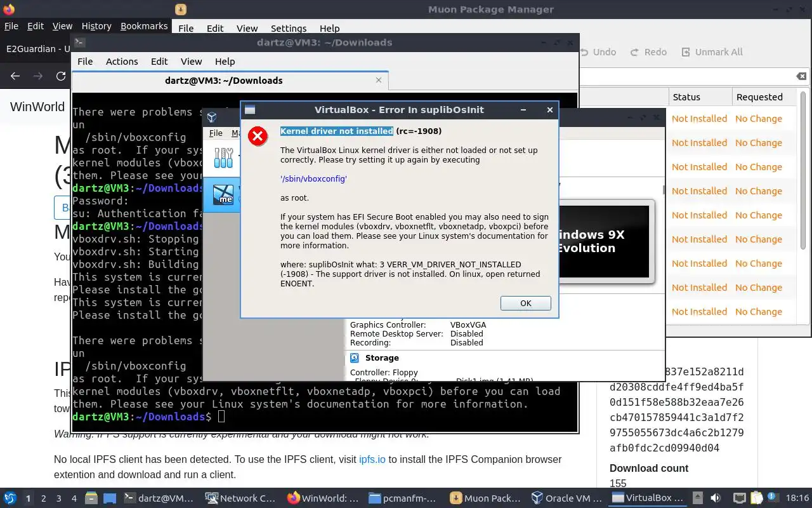Open View menu in terminal window

191,62
